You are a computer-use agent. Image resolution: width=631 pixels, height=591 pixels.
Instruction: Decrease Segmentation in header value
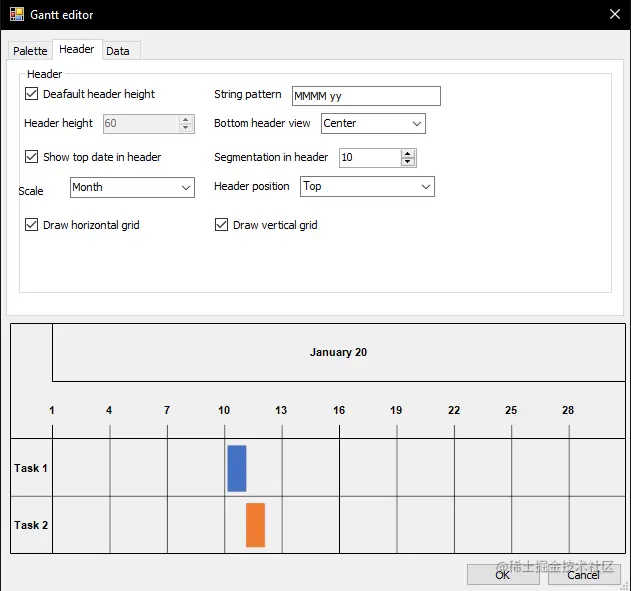(x=408, y=162)
